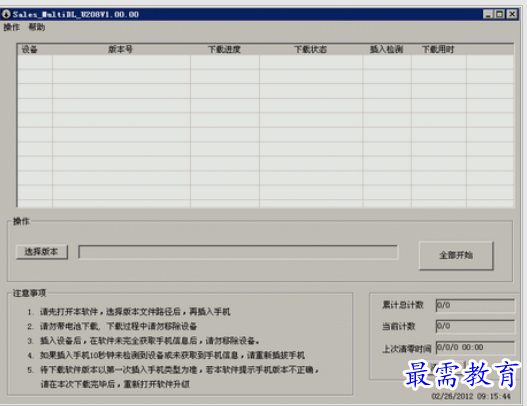Click note 2 text 请勿带电池下载
This screenshot has height=406, width=527.
pos(118,326)
